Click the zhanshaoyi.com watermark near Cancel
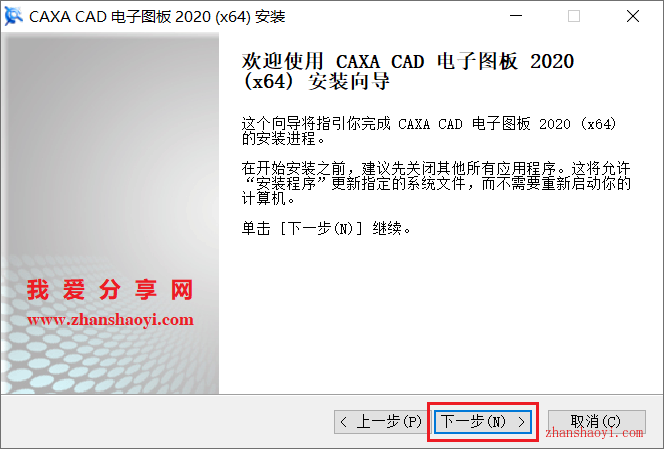This screenshot has height=449, width=664. [594, 433]
